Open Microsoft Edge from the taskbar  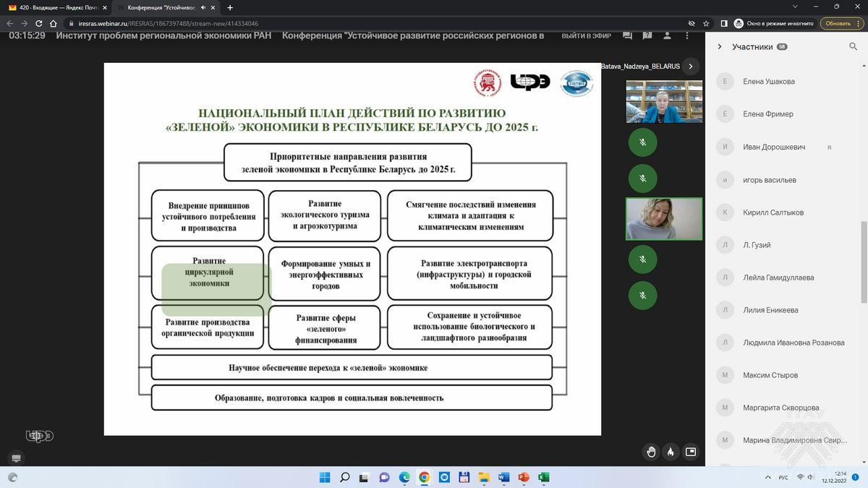(x=404, y=477)
